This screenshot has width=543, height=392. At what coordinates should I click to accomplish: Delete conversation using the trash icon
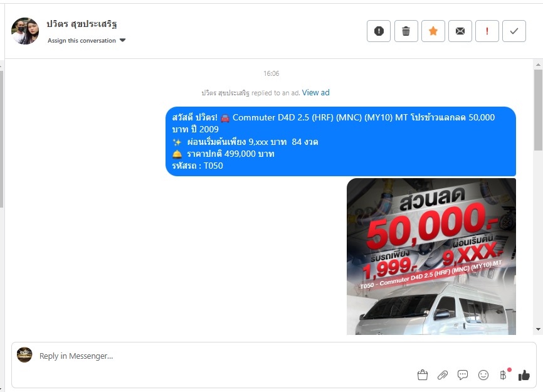(x=406, y=31)
